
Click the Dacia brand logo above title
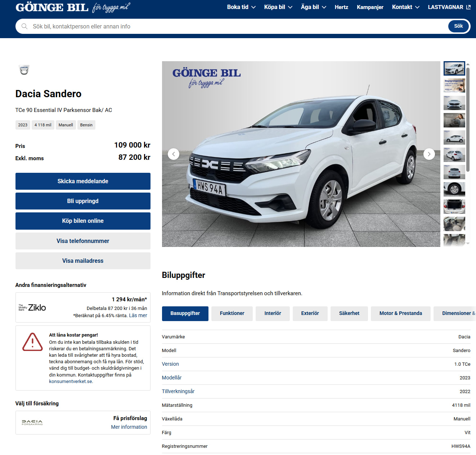pos(24,69)
